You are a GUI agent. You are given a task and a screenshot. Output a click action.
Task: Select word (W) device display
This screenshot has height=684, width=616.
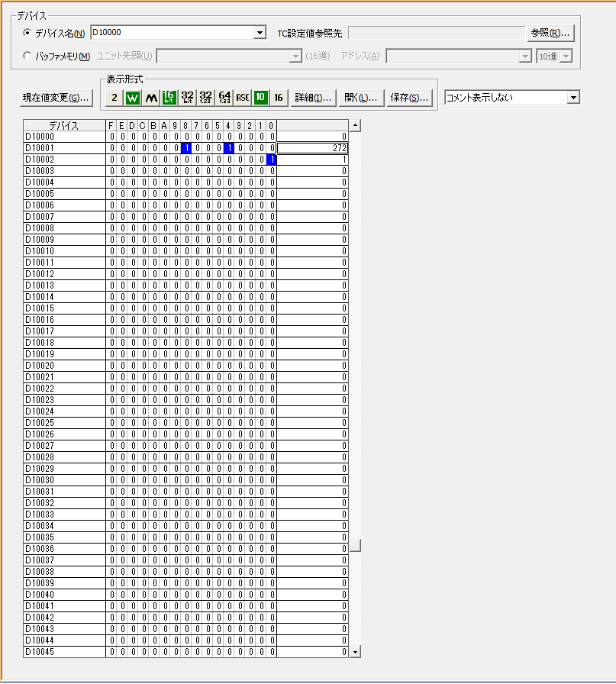[131, 98]
